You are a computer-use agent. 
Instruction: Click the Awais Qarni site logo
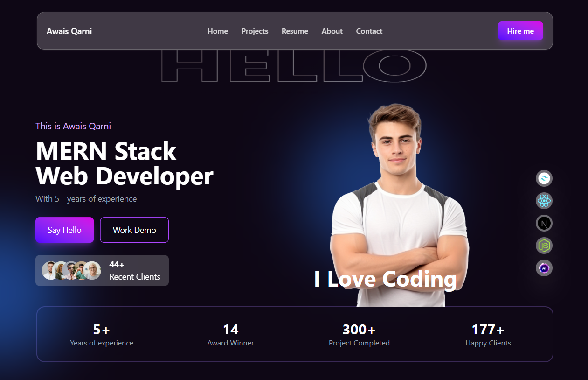69,31
